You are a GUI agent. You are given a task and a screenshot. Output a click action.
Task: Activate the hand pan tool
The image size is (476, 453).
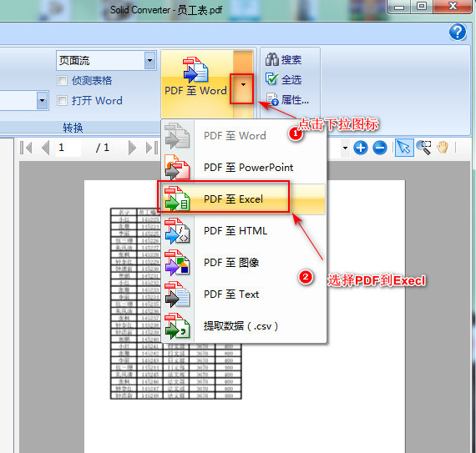pyautogui.click(x=443, y=148)
